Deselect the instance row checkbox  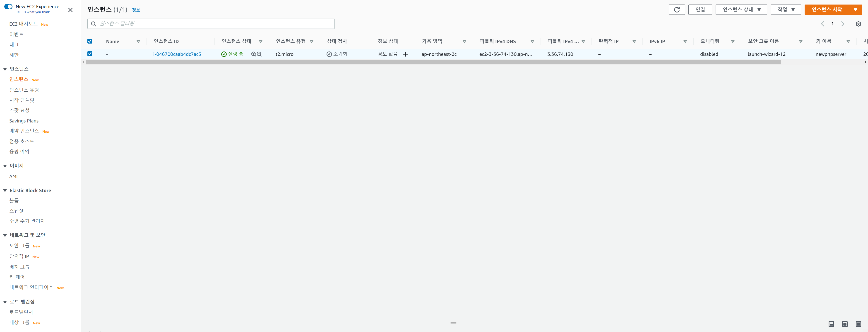90,54
